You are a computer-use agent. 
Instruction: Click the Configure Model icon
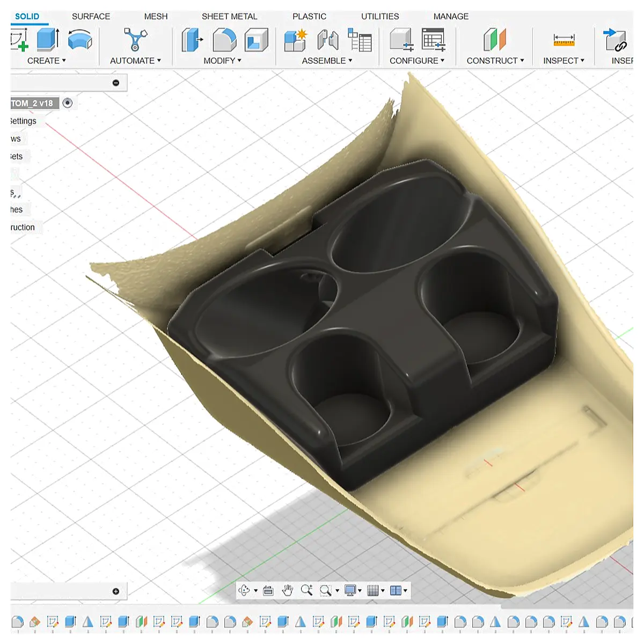point(401,40)
